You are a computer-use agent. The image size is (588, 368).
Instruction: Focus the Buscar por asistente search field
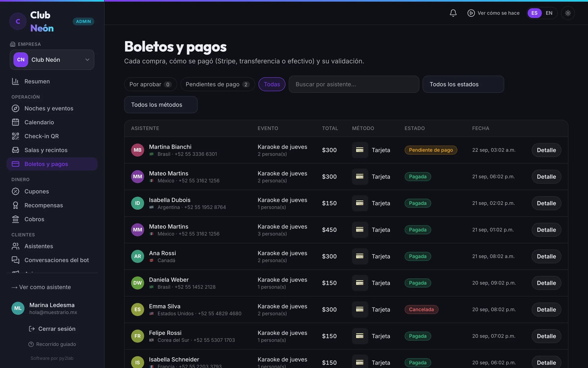[354, 84]
